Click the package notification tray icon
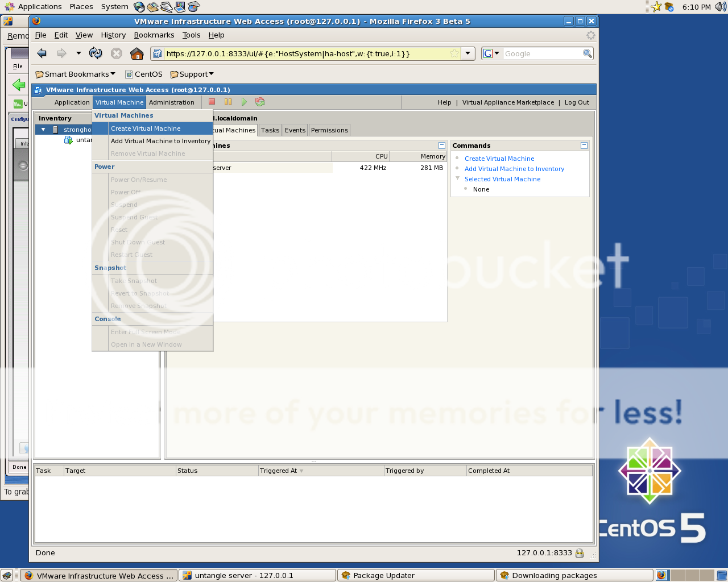 tap(669, 7)
